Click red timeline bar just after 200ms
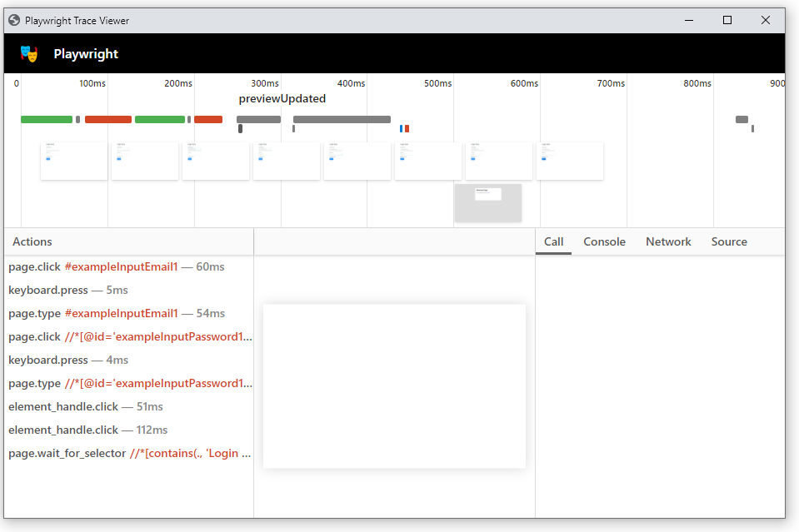 tap(208, 120)
